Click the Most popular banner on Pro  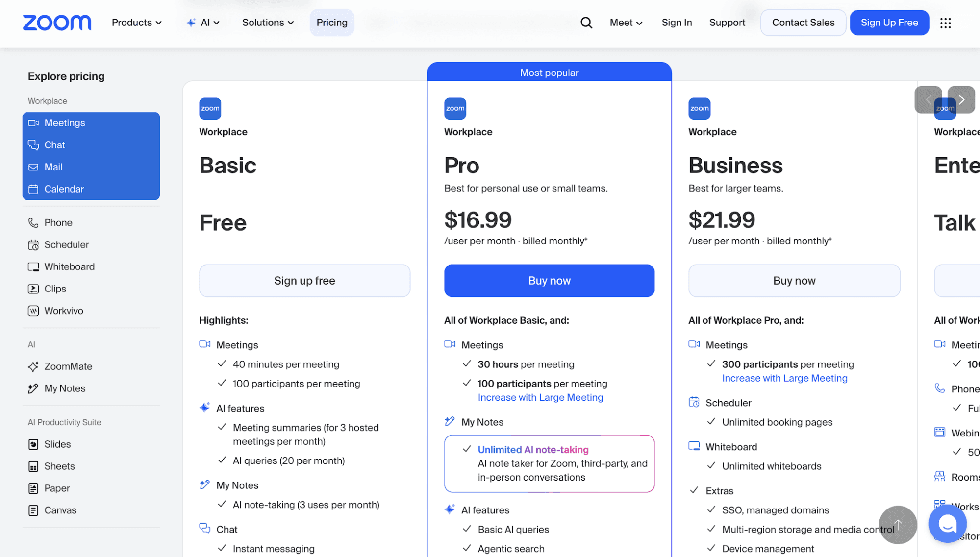click(549, 73)
